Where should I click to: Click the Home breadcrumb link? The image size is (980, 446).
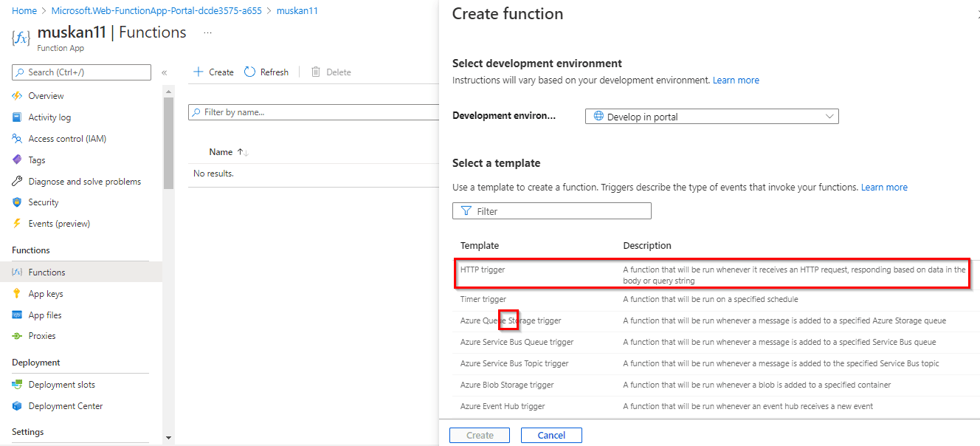click(24, 11)
